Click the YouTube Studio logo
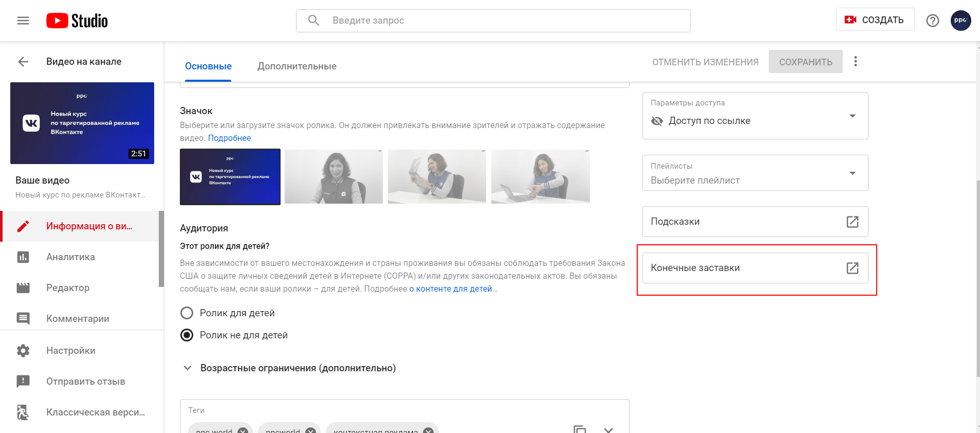Image resolution: width=980 pixels, height=433 pixels. coord(77,21)
